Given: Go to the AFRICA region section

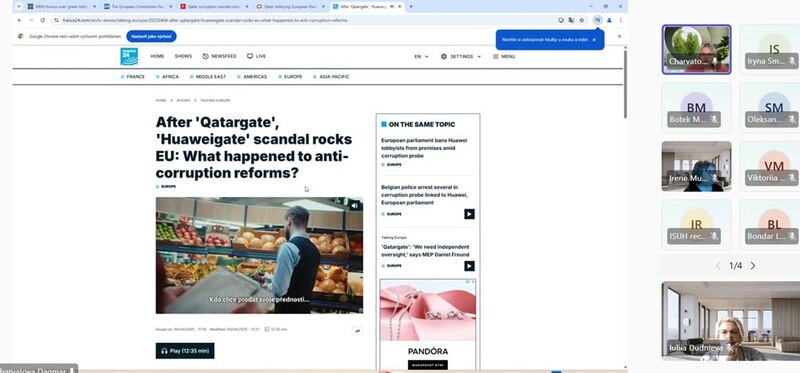Looking at the screenshot, I should 167,77.
